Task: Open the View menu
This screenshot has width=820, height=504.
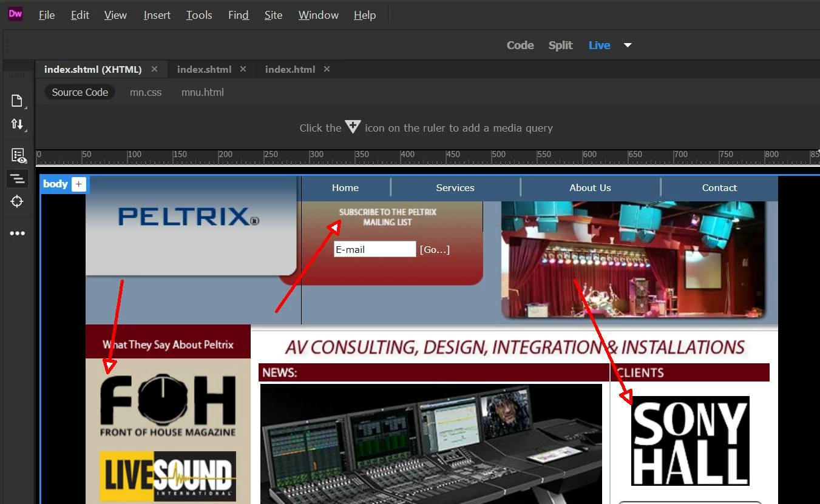Action: [x=115, y=15]
